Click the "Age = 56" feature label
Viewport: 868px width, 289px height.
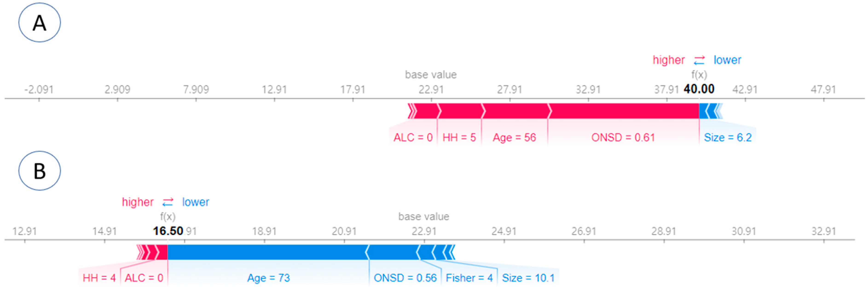point(514,137)
